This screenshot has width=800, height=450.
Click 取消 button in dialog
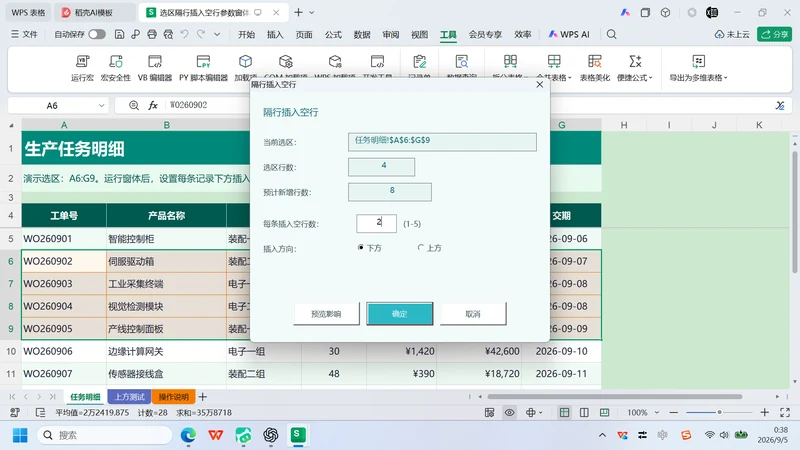click(x=473, y=314)
